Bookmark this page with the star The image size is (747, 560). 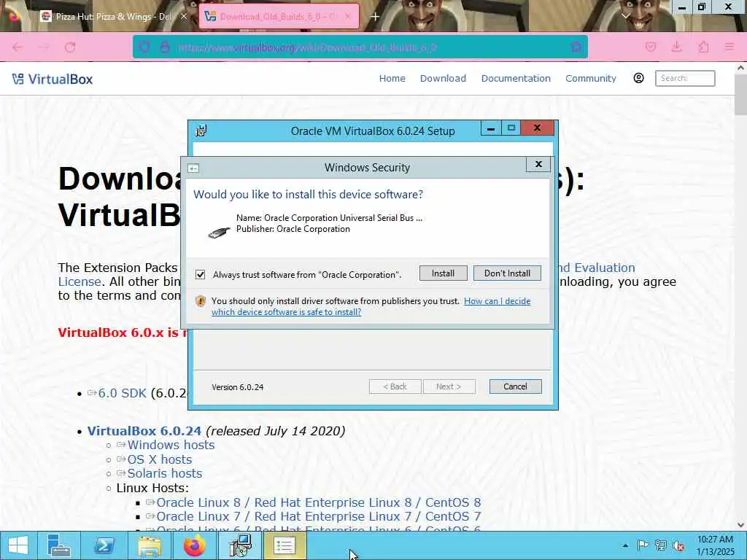click(576, 47)
